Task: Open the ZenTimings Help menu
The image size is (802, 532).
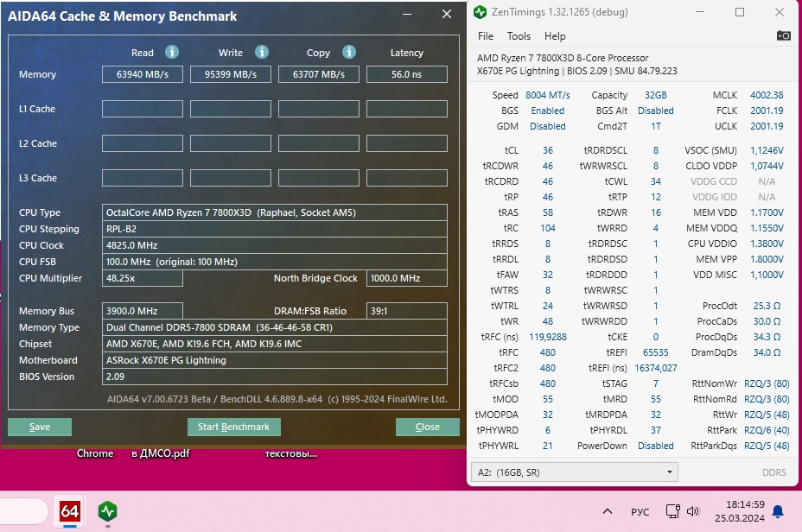Action: [555, 36]
